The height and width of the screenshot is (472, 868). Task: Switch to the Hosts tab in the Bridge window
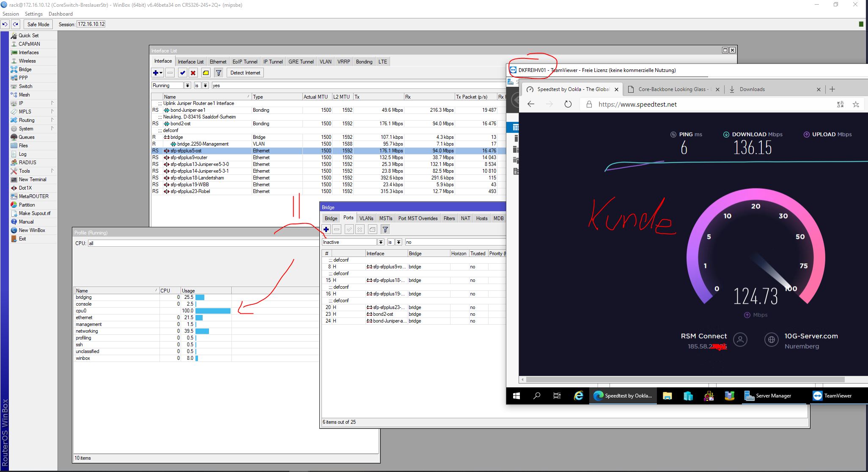[482, 218]
